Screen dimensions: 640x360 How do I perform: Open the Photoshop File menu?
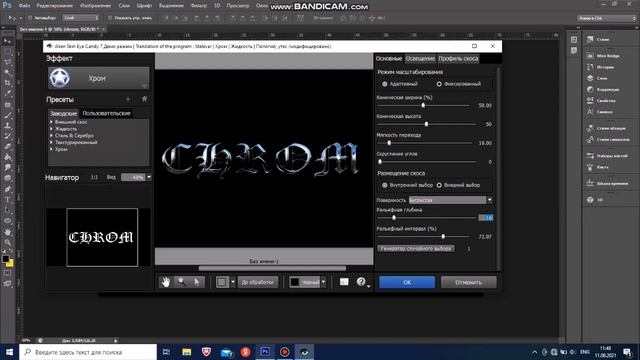click(x=24, y=6)
